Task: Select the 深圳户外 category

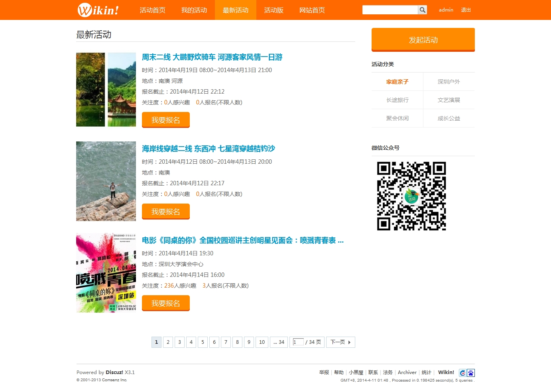Action: [449, 81]
